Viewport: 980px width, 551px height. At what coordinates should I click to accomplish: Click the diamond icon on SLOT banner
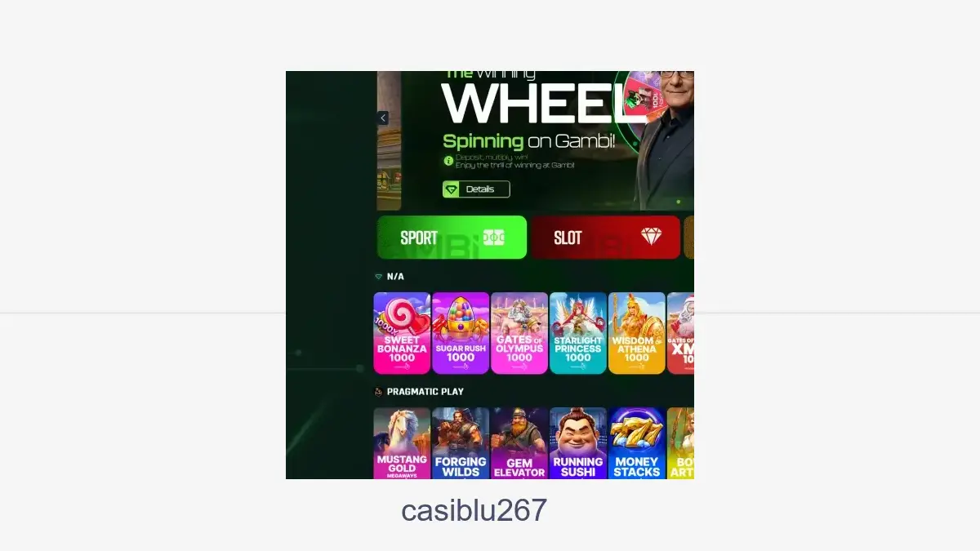(x=651, y=238)
